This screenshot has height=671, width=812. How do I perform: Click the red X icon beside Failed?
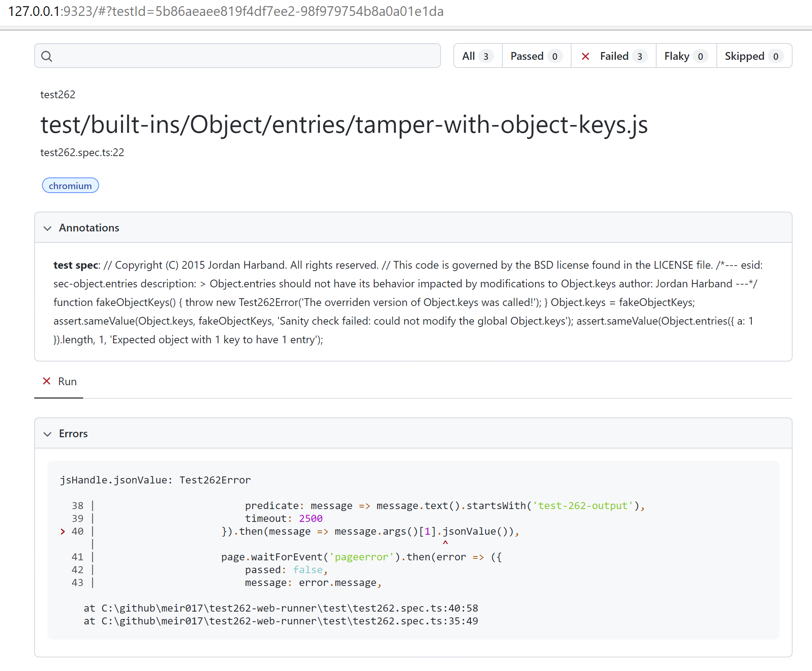(585, 56)
